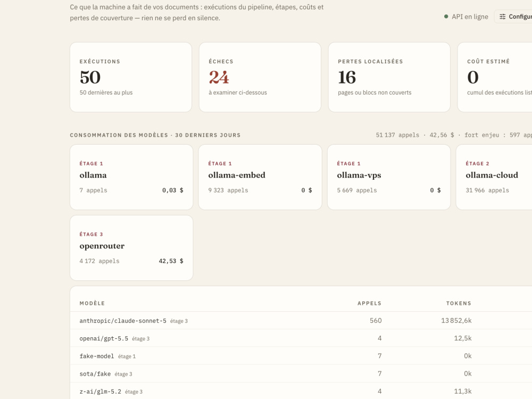The width and height of the screenshot is (532, 399).
Task: Click the 9 323 appels count
Action: click(x=228, y=190)
